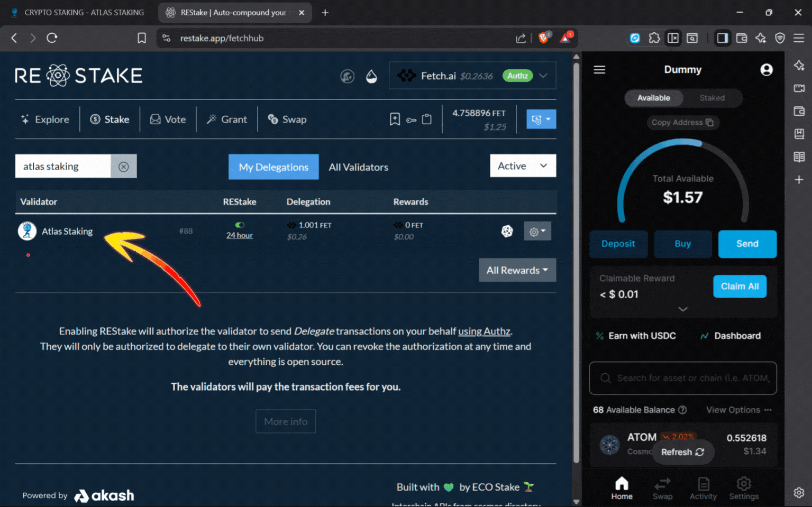Toggle the theme water-drop icon
Screen dimensions: 812x507
[372, 76]
